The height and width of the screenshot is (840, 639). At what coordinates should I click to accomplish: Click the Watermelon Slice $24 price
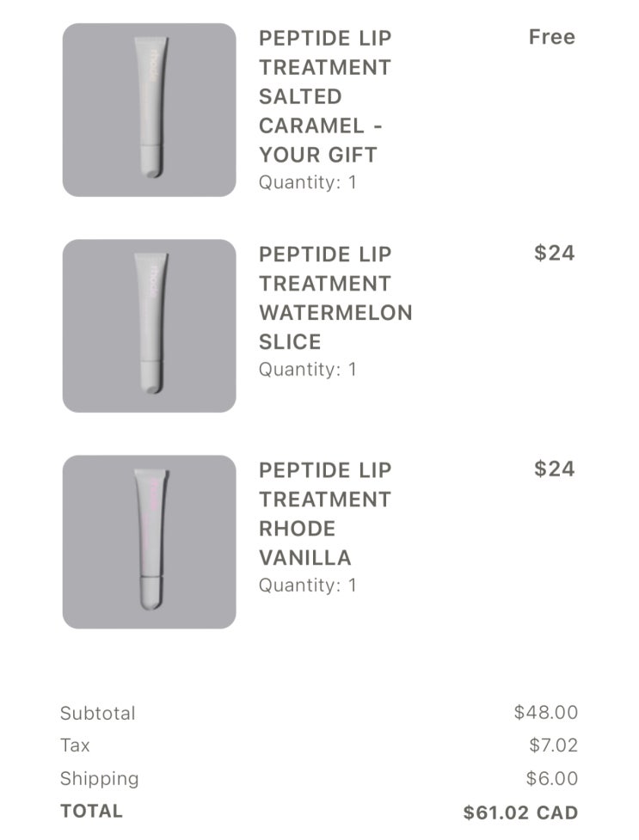pyautogui.click(x=554, y=253)
